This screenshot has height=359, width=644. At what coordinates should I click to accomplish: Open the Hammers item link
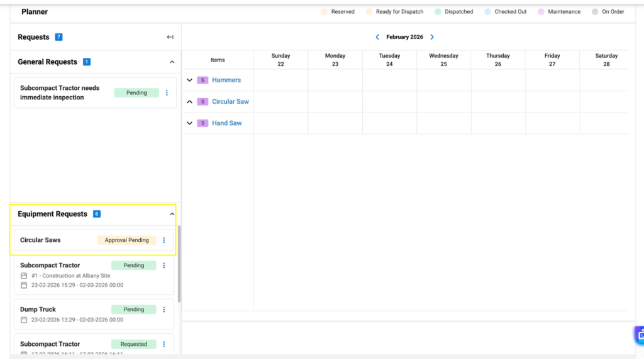tap(226, 80)
